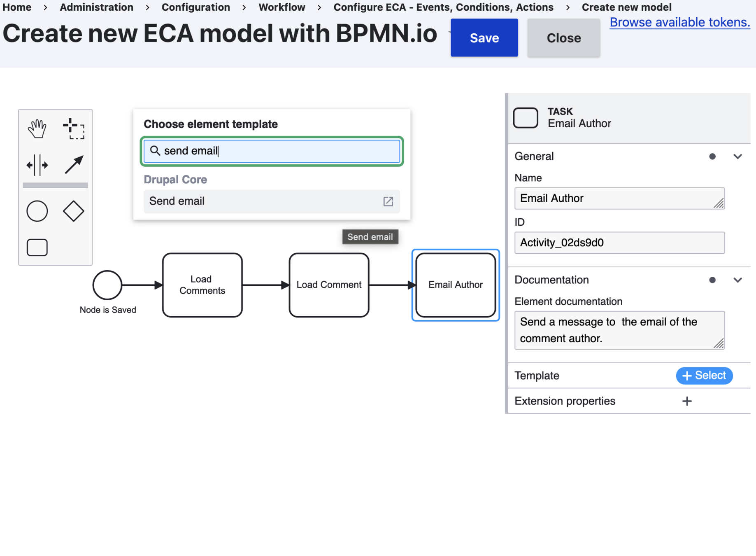Screen dimensions: 756x556
Task: Click the Documentation section indicator dot
Action: pyautogui.click(x=712, y=280)
